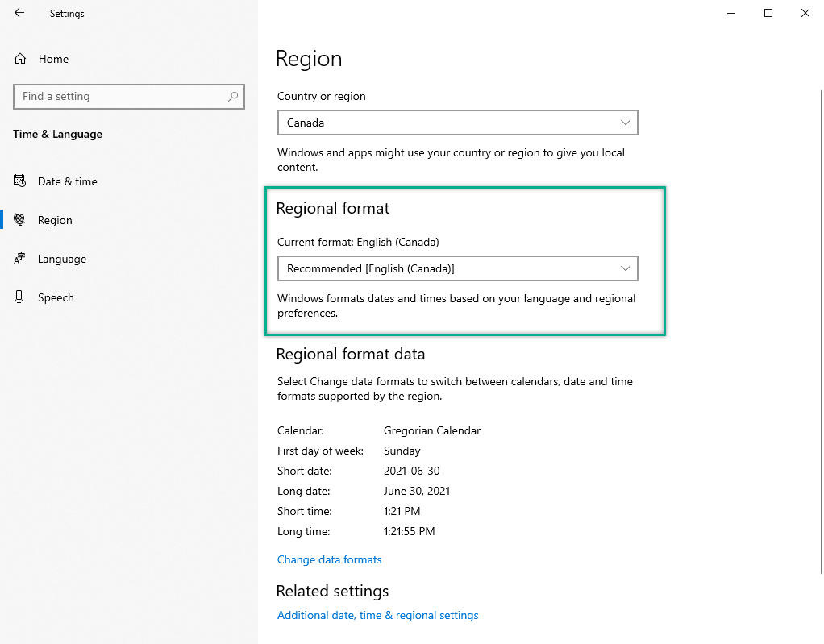Viewport: 824px width, 644px height.
Task: Switch to the Language settings page
Action: click(x=62, y=259)
